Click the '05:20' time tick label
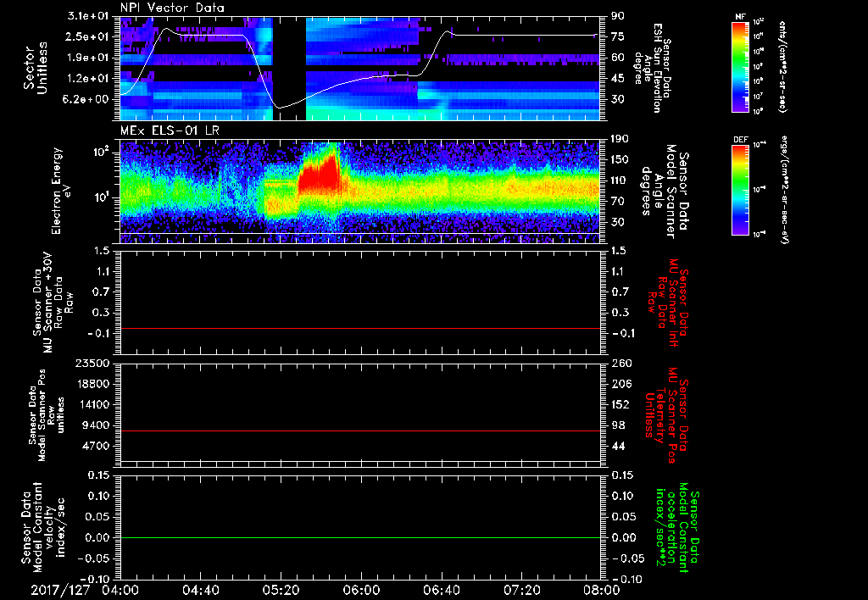 pos(281,590)
